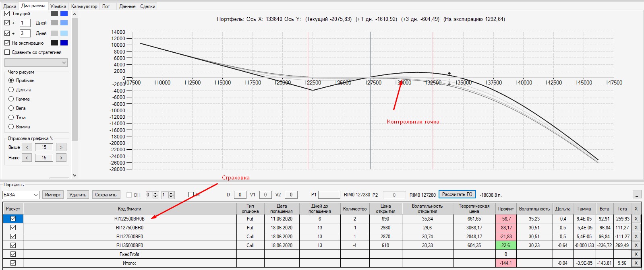Image resolution: width=644 pixels, height=270 pixels.
Task: Open the Данные tab
Action: (x=127, y=6)
